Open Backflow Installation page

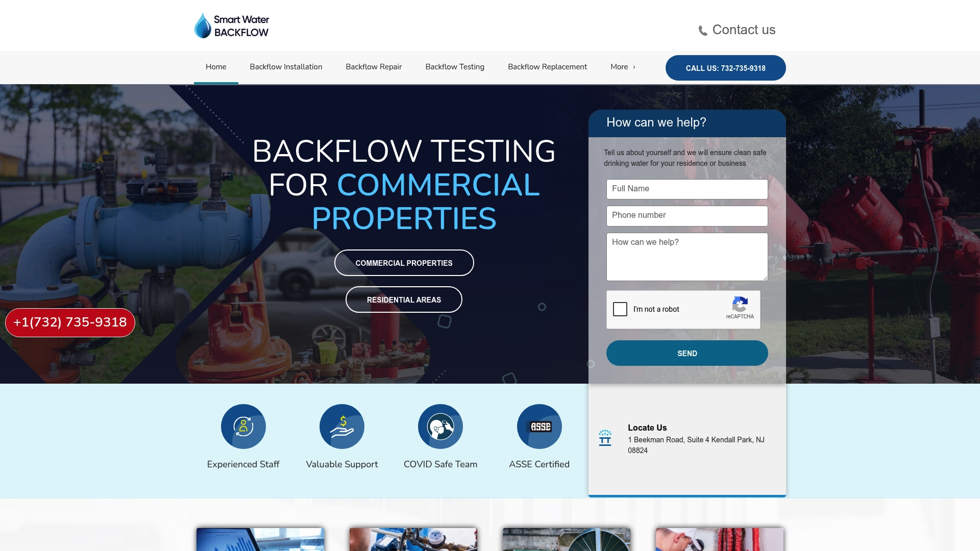286,67
